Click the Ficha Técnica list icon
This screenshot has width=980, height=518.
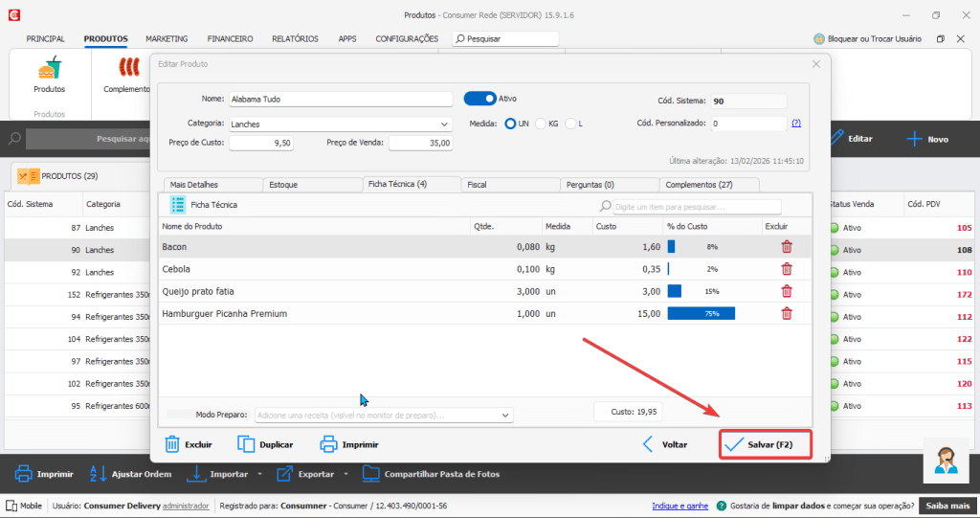point(178,204)
